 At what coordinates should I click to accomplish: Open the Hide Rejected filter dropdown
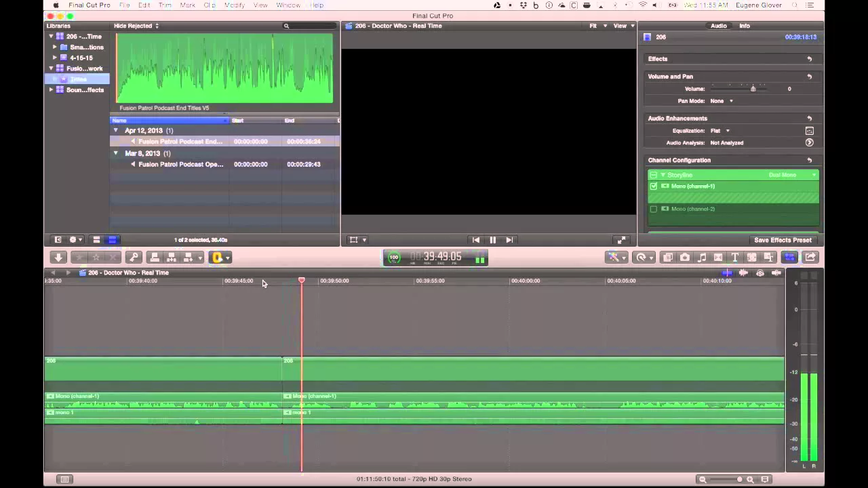click(136, 26)
